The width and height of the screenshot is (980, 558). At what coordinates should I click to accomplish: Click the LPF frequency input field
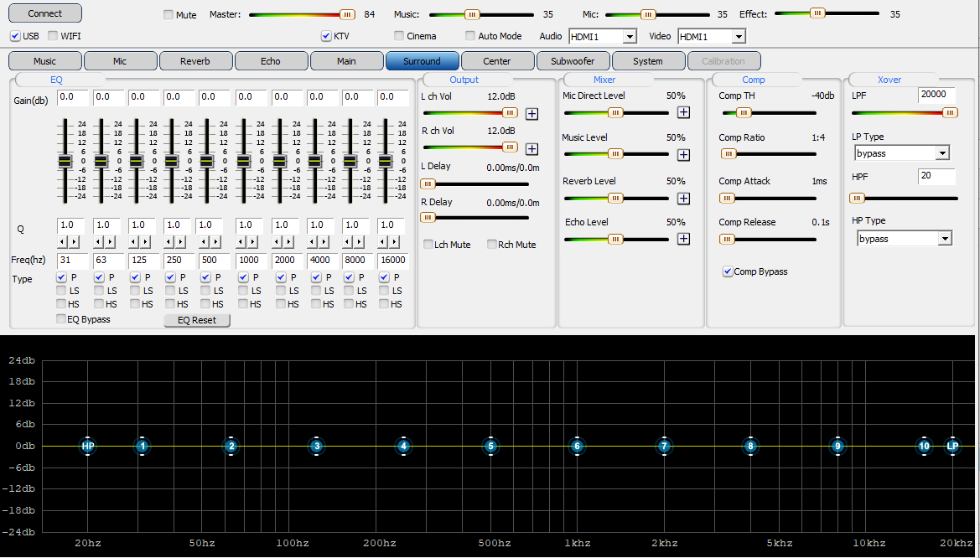tap(936, 95)
